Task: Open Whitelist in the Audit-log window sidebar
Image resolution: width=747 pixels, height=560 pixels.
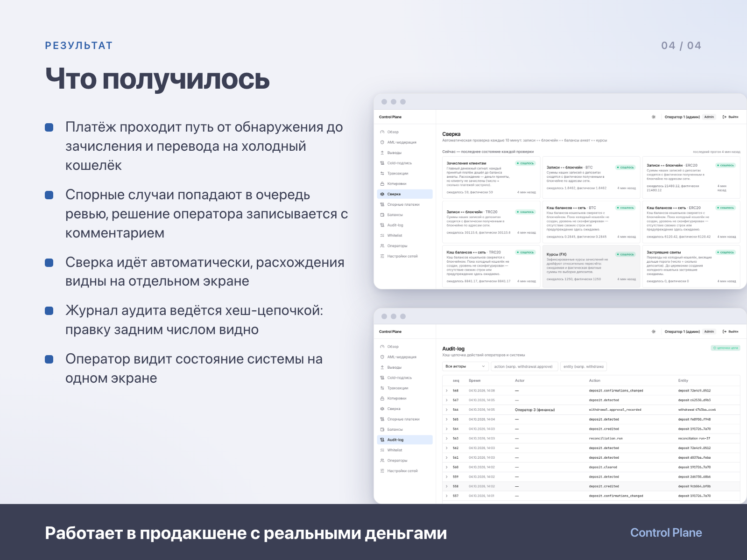Action: 405,450
